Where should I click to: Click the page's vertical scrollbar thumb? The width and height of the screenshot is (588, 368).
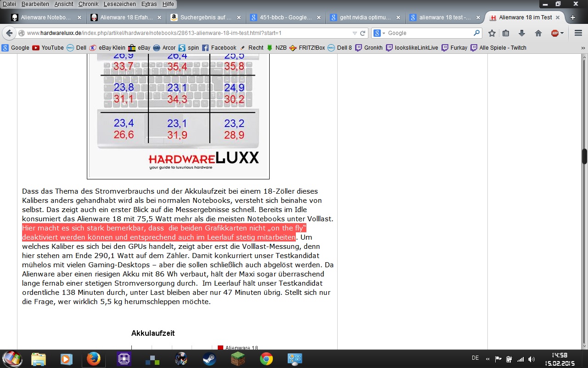pyautogui.click(x=584, y=156)
